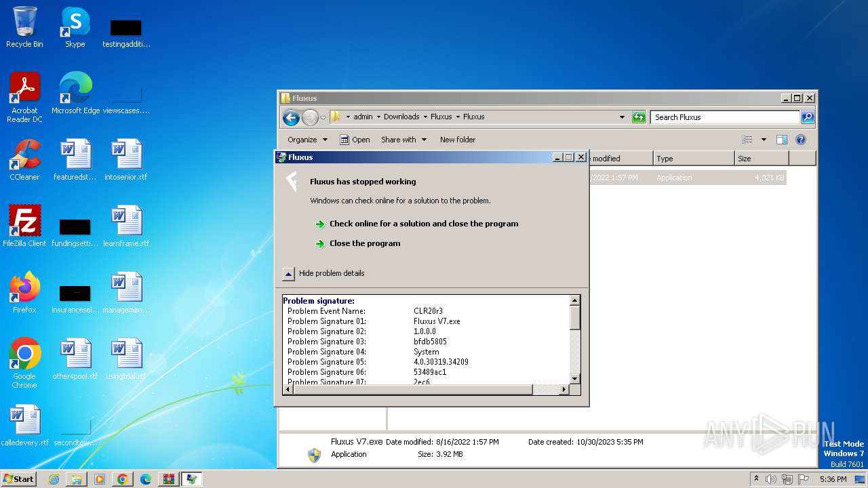Click the network tray icon
The height and width of the screenshot is (488, 868).
coord(787,479)
